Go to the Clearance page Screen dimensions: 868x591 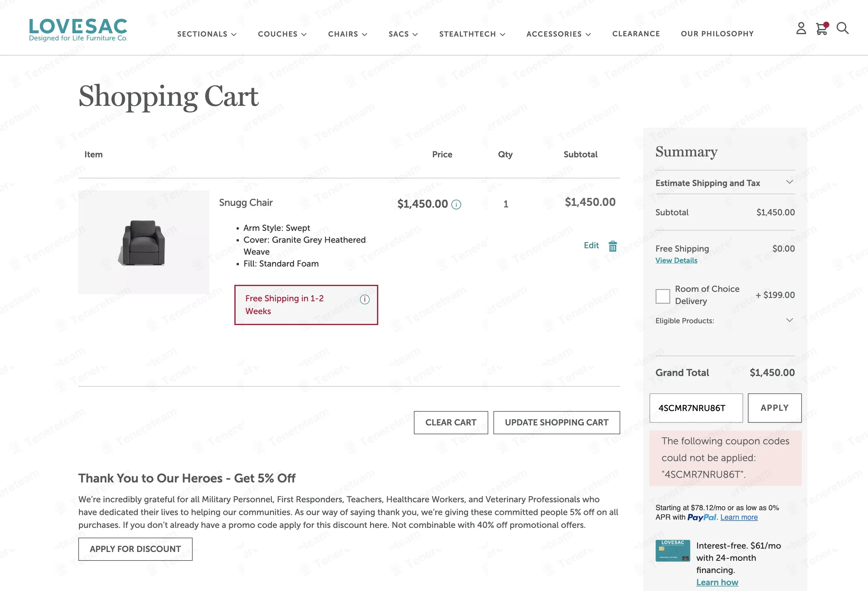point(636,34)
